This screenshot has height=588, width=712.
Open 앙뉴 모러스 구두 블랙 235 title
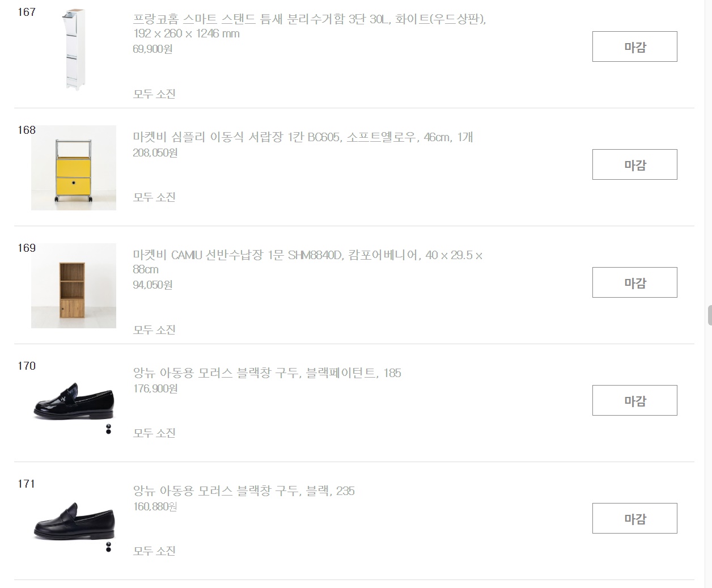pos(244,491)
